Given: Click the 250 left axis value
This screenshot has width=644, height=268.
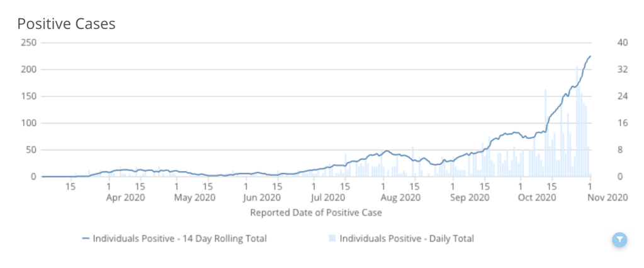Looking at the screenshot, I should [x=29, y=43].
